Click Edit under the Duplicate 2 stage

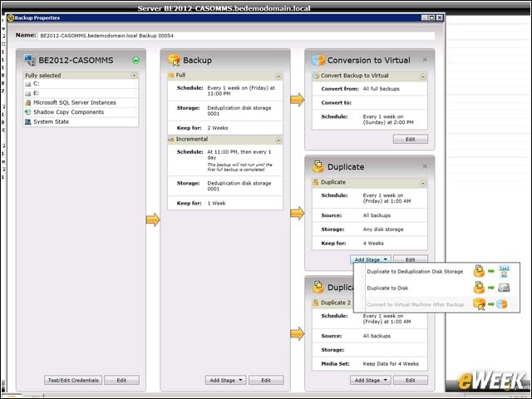click(411, 381)
